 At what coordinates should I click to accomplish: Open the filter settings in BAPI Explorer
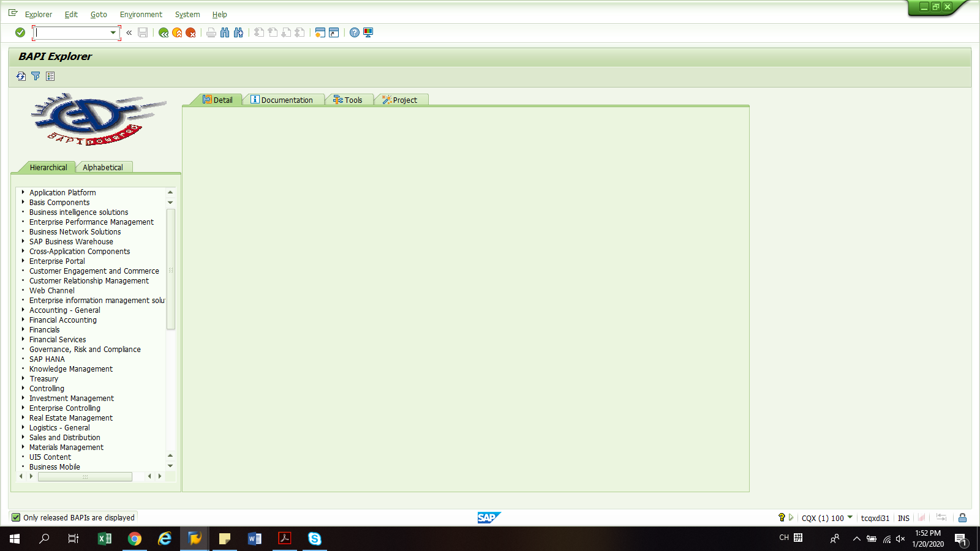tap(36, 77)
